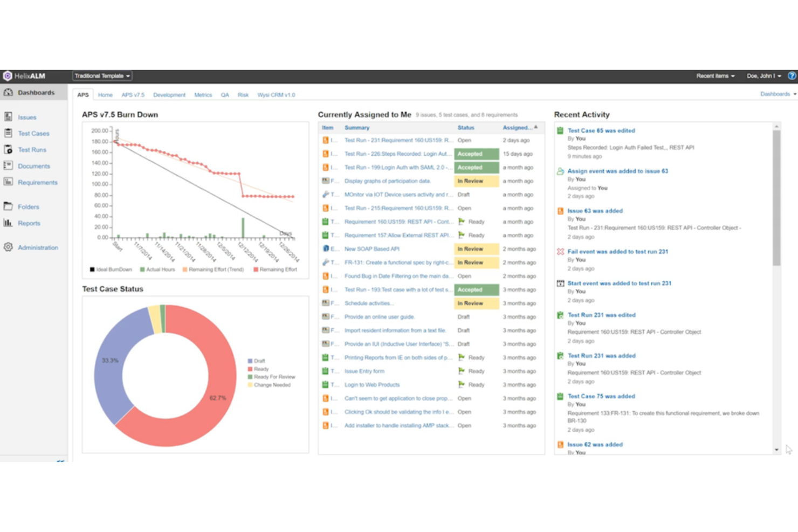Viewport: 798px width, 532px height.
Task: Sort by the Assigned column header
Action: [x=520, y=128]
